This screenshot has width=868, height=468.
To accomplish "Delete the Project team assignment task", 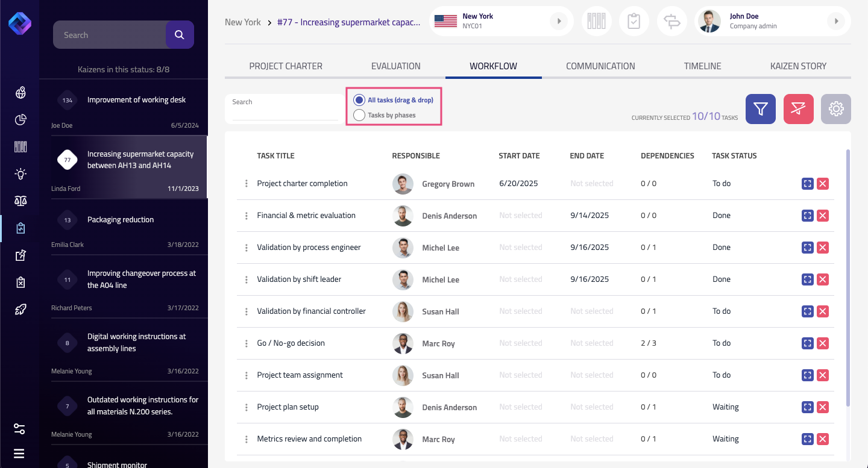I will coord(823,375).
